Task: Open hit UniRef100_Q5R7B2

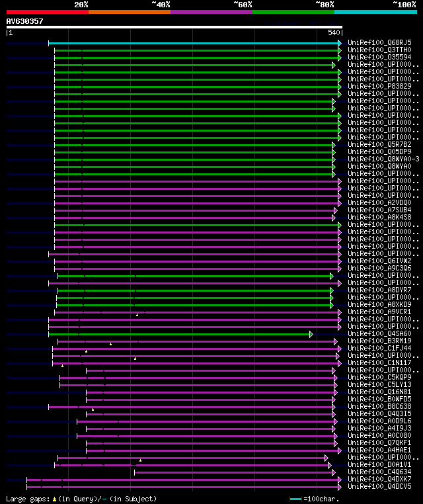Action: (x=379, y=144)
